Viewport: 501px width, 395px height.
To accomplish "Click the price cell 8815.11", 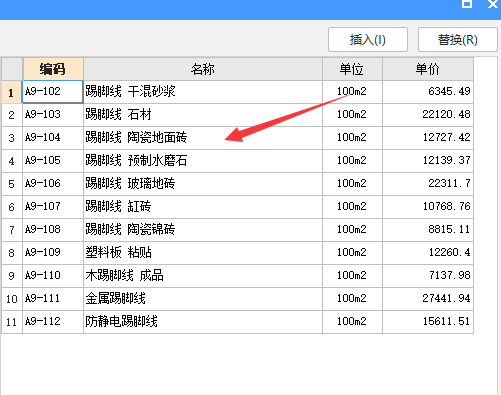I will (x=428, y=230).
